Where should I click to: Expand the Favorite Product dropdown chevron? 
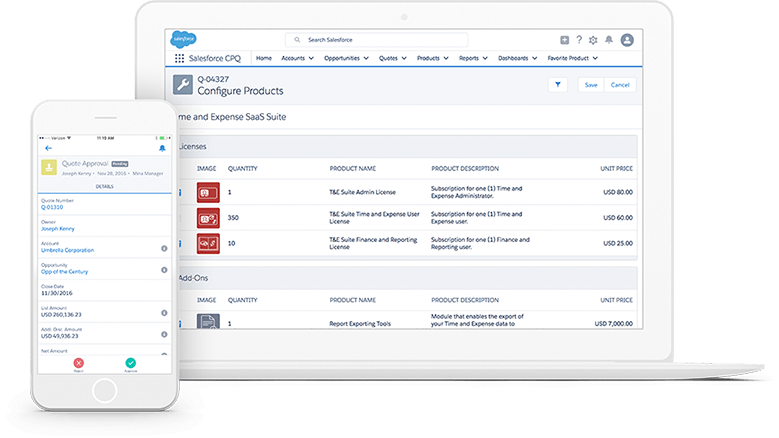[595, 59]
